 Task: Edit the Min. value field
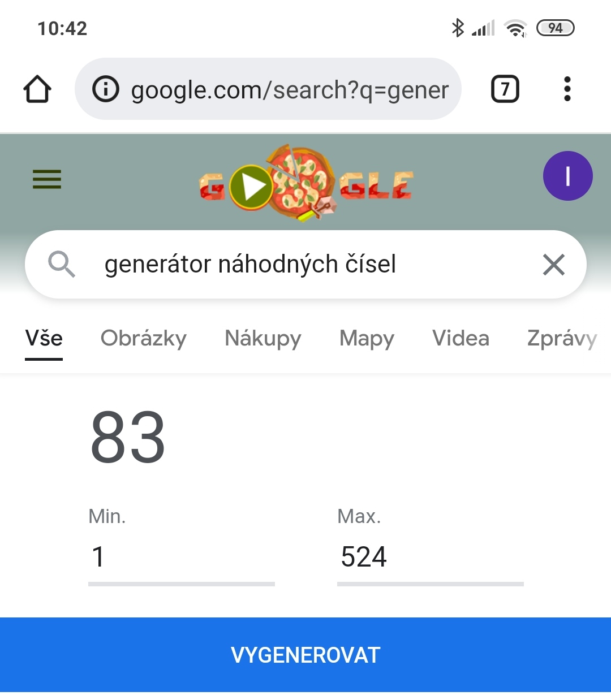click(181, 558)
